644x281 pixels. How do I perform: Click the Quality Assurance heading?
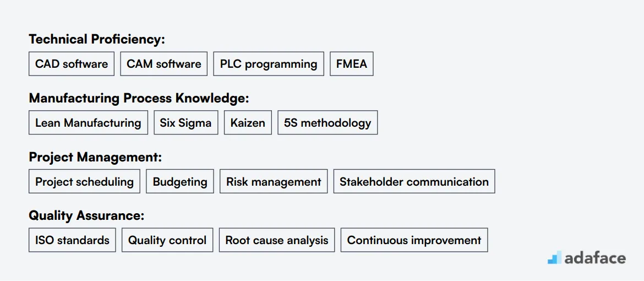point(86,215)
